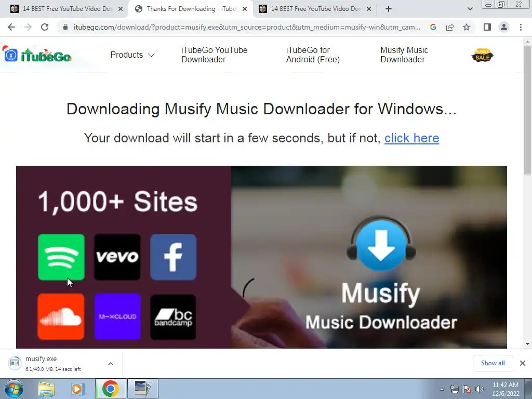The width and height of the screenshot is (532, 399).
Task: Click the Facebook icon tile
Action: tap(173, 257)
